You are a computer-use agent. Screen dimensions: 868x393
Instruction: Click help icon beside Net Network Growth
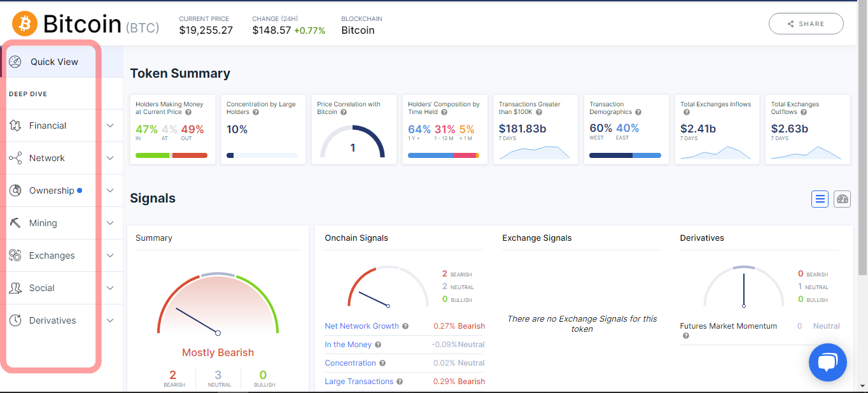(x=405, y=326)
